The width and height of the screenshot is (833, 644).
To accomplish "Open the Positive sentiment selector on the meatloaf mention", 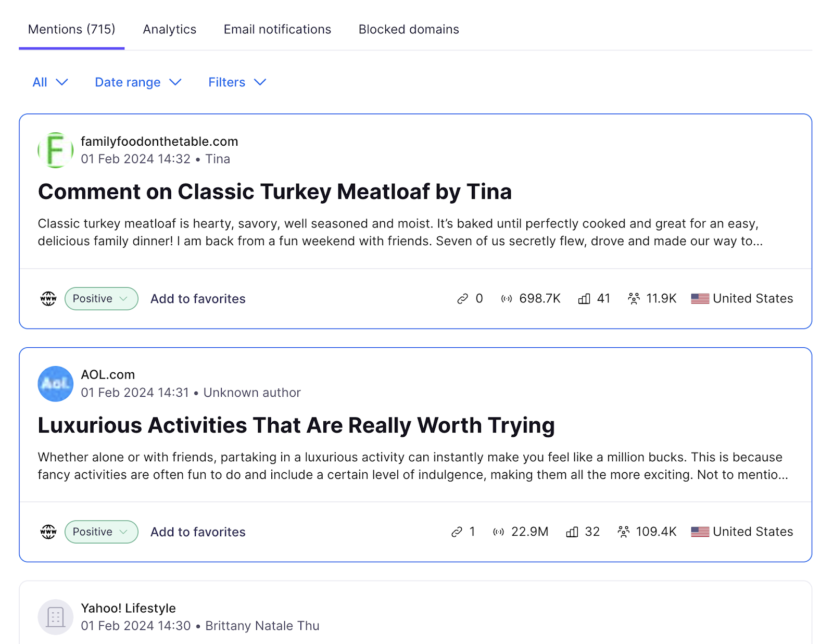I will click(101, 298).
